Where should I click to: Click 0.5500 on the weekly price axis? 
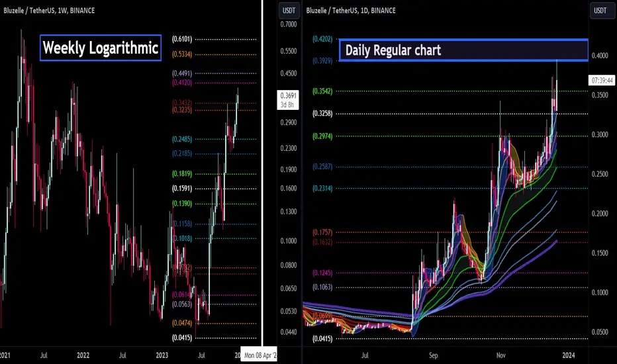(x=289, y=51)
